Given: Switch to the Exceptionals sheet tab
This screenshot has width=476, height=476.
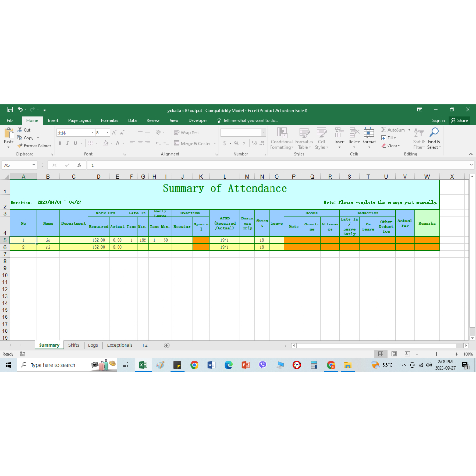Looking at the screenshot, I should [119, 345].
